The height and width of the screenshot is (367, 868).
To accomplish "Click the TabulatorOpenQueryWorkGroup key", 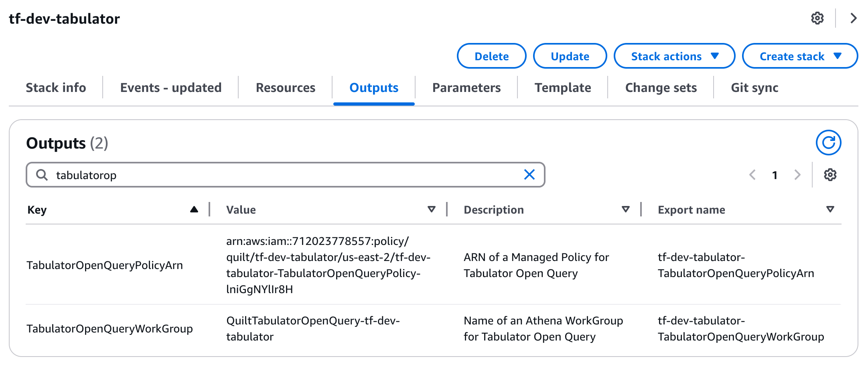I will (110, 328).
